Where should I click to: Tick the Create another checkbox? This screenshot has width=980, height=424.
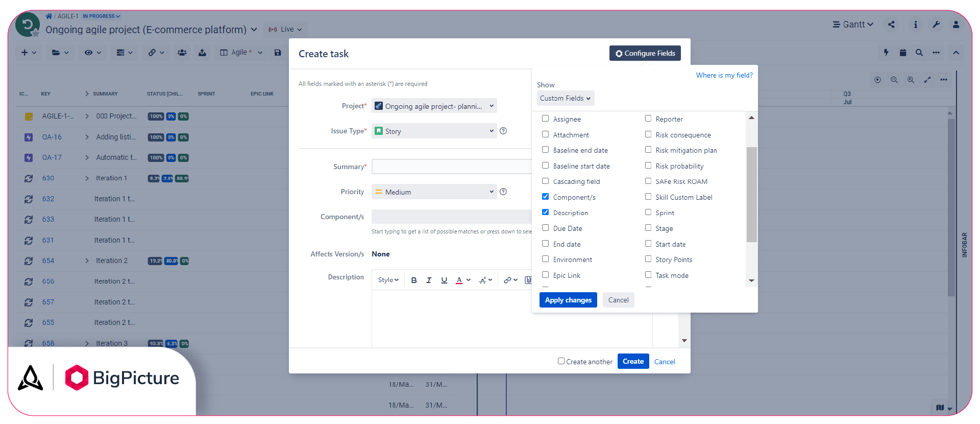click(x=561, y=361)
